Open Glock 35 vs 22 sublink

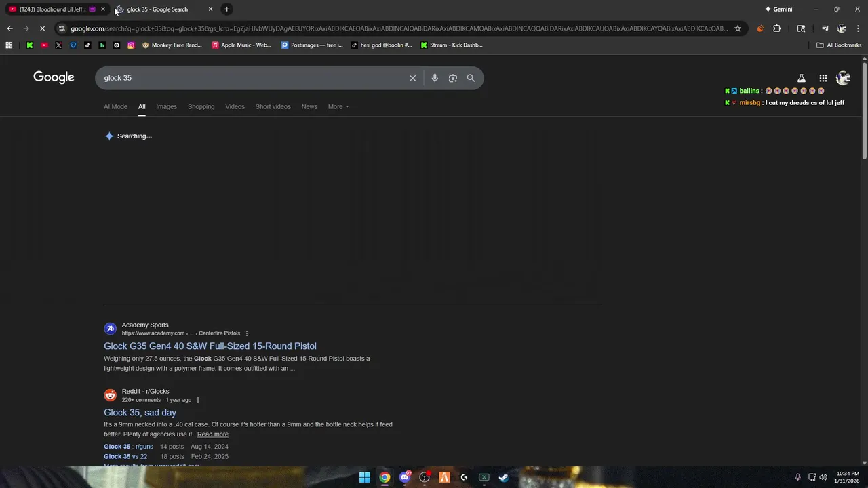click(125, 456)
